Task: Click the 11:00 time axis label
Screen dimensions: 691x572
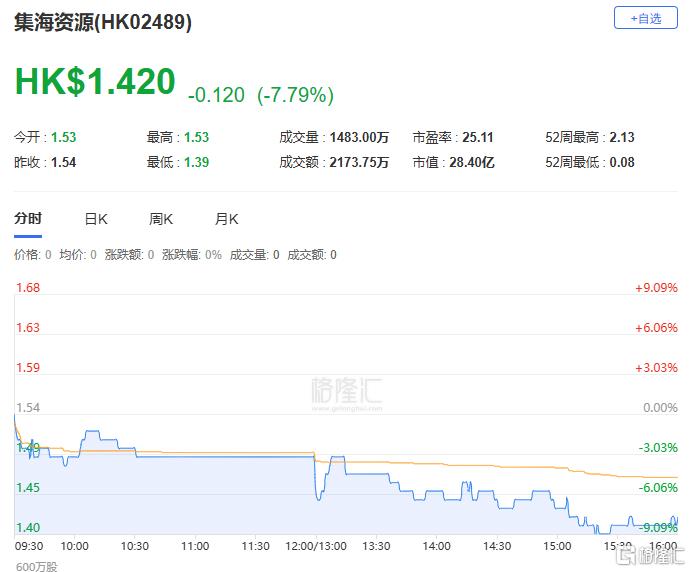Action: 195,546
